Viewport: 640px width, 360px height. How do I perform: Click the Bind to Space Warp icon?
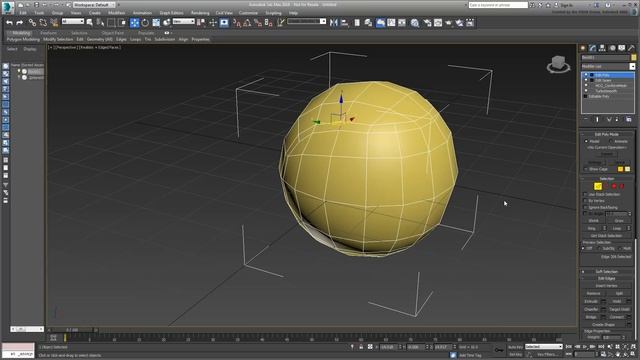[x=54, y=22]
